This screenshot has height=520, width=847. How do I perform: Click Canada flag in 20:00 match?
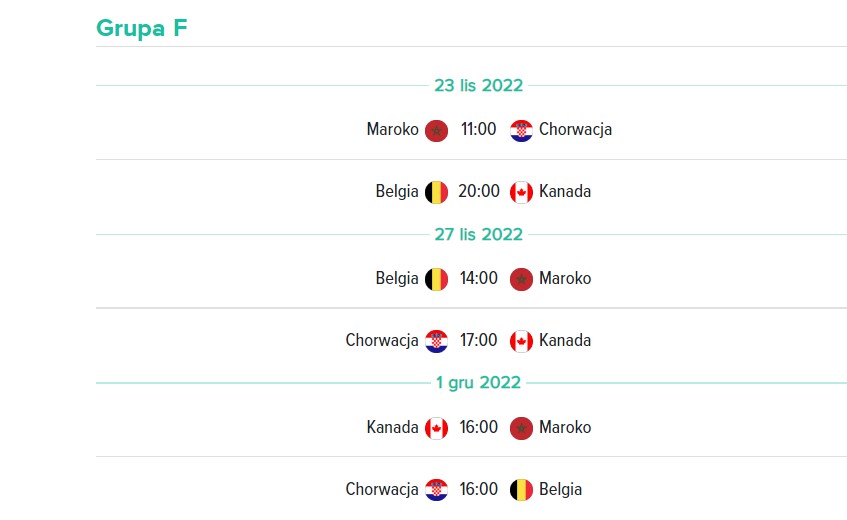pos(521,193)
